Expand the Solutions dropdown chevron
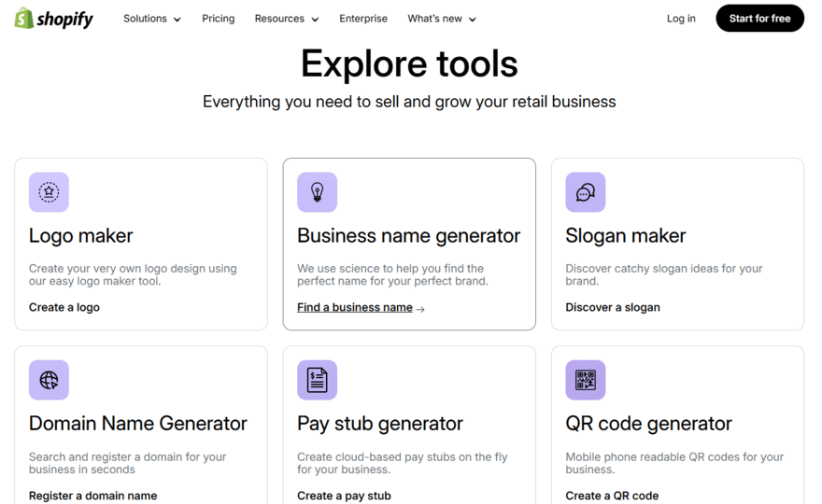 click(x=177, y=20)
